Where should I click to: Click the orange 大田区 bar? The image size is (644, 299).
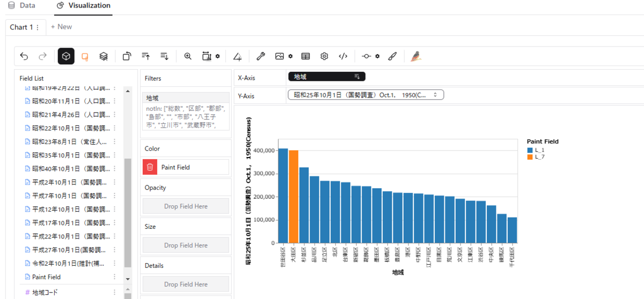(294, 197)
